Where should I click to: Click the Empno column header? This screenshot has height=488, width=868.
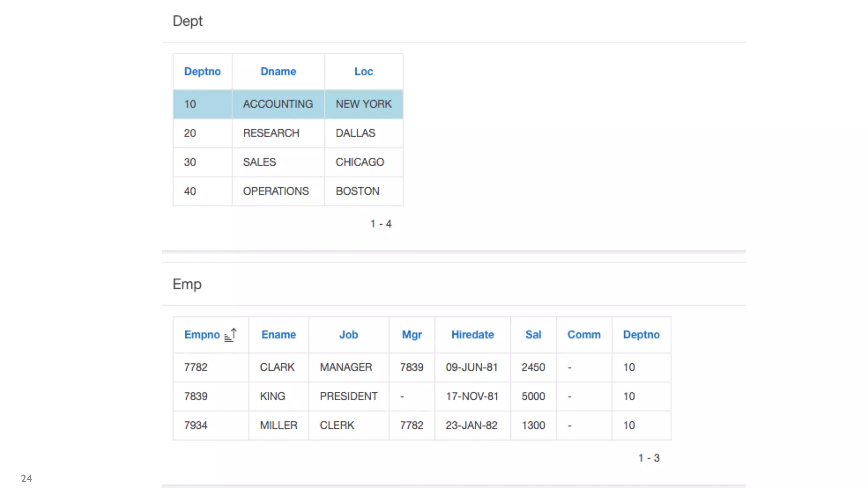(202, 335)
